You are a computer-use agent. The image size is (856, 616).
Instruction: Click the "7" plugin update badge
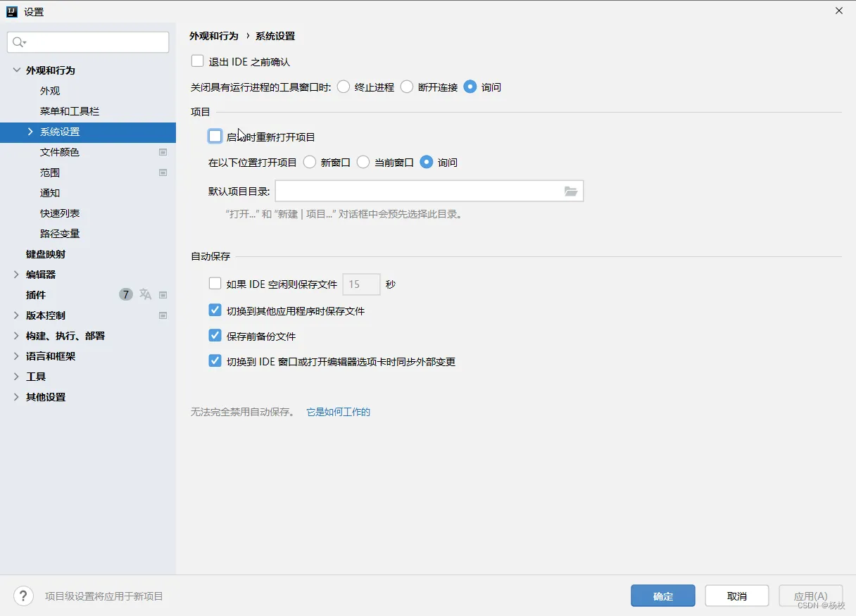point(125,294)
